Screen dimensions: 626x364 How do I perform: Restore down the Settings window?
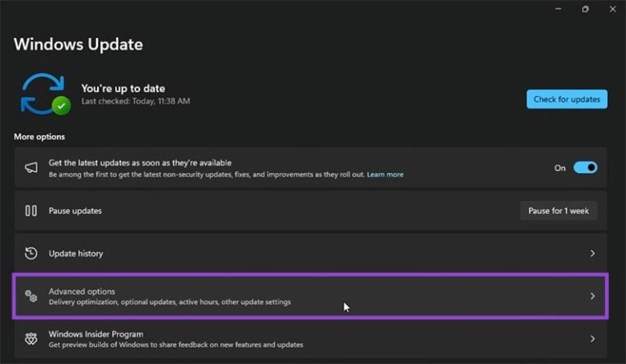pos(584,9)
